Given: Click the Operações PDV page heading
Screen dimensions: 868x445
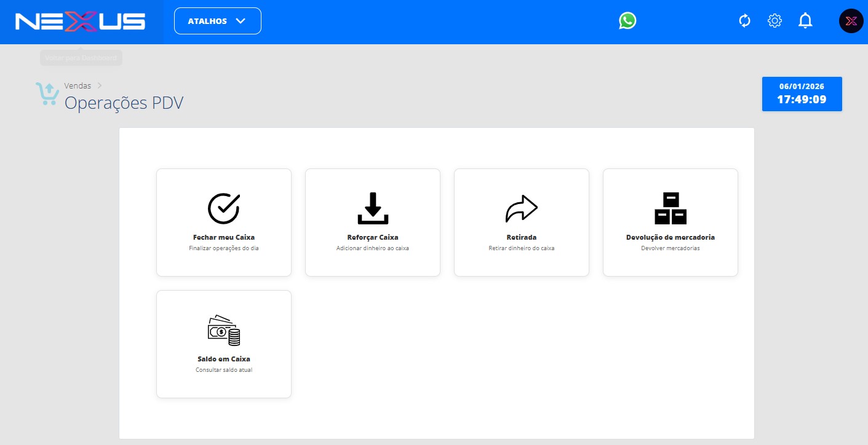Looking at the screenshot, I should (124, 103).
